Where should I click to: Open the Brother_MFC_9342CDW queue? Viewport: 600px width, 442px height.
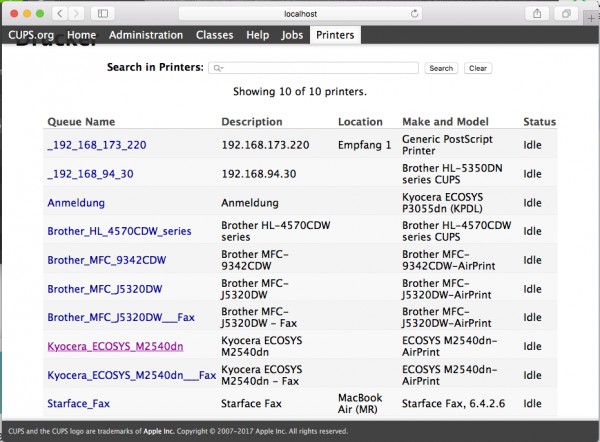tap(107, 260)
